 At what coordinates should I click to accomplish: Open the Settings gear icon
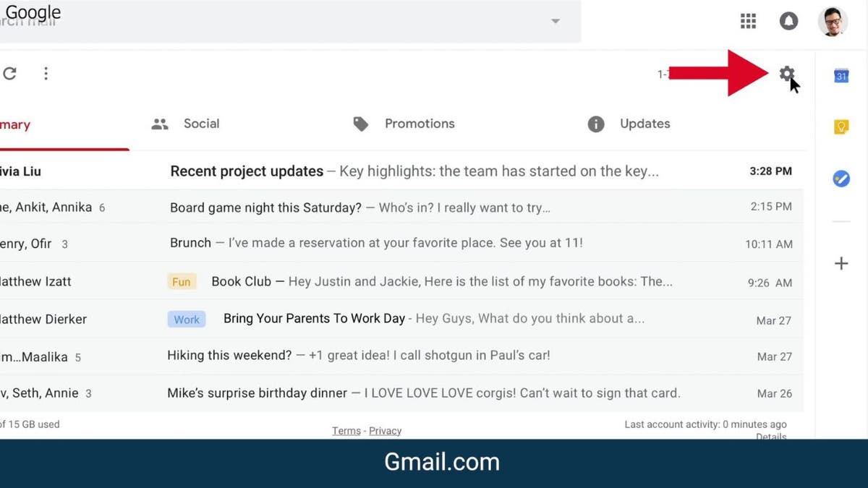coord(786,73)
